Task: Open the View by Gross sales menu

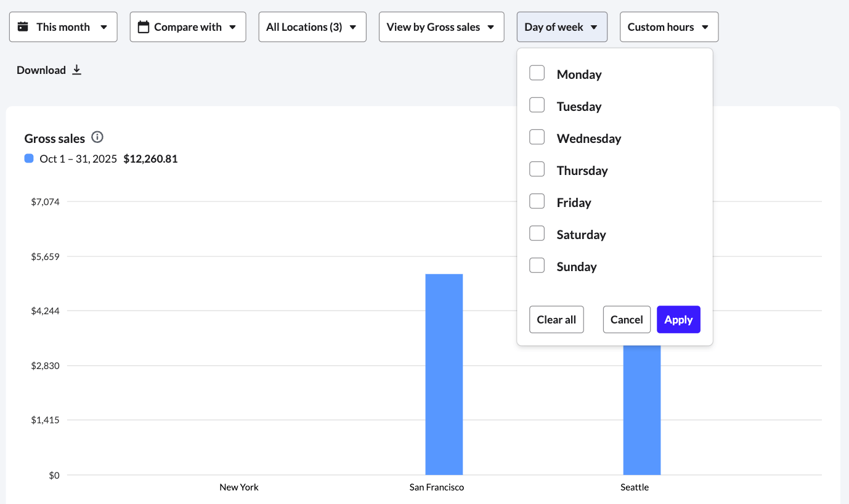Action: [441, 26]
